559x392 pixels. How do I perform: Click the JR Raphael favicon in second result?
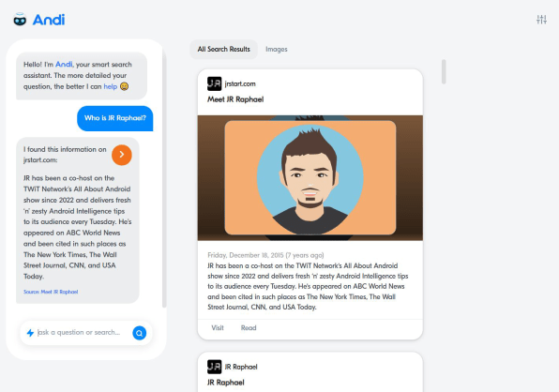click(x=214, y=367)
